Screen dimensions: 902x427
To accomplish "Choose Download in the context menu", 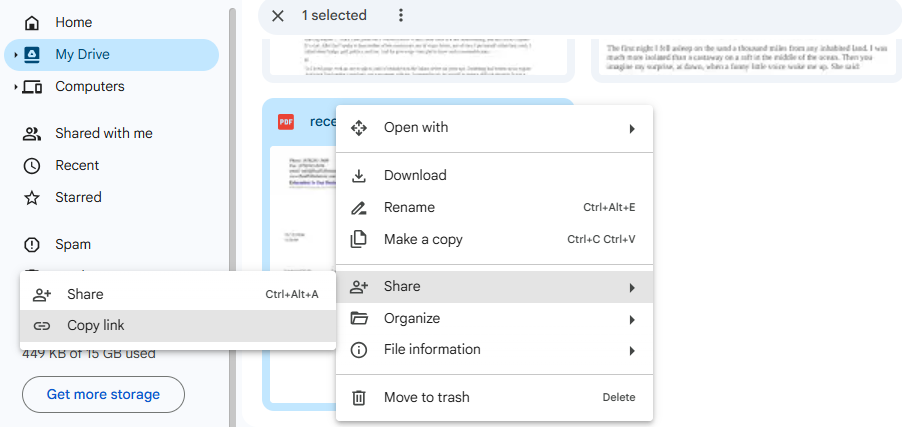I will click(x=415, y=175).
